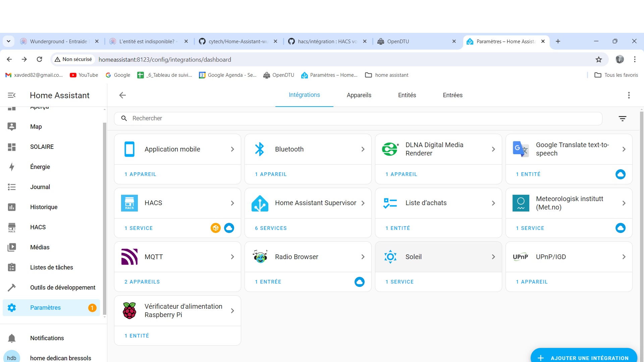This screenshot has width=644, height=362.
Task: Click the HACS custom integration orange badge
Action: (x=215, y=228)
